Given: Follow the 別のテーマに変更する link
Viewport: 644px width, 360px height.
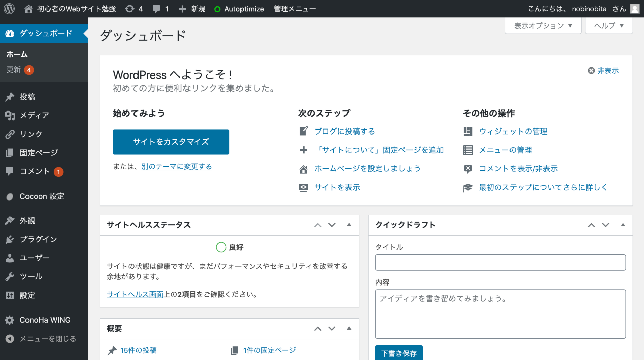Looking at the screenshot, I should (176, 167).
